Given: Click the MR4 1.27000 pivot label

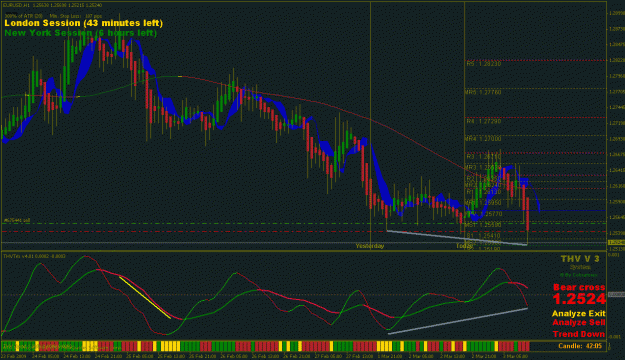Looking at the screenshot, I should point(483,139).
